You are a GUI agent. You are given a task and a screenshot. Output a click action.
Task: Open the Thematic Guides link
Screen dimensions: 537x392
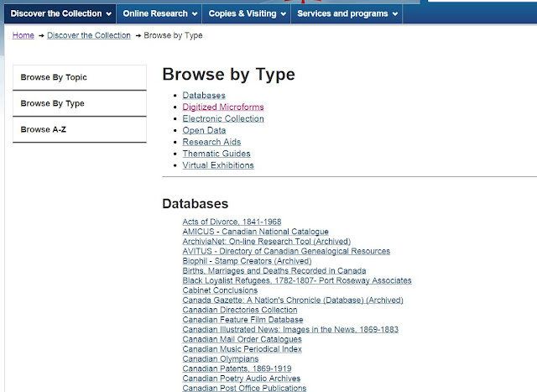click(216, 154)
